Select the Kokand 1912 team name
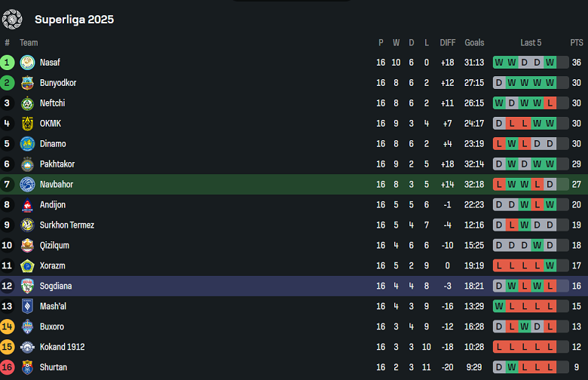The height and width of the screenshot is (380, 588). pyautogui.click(x=62, y=348)
